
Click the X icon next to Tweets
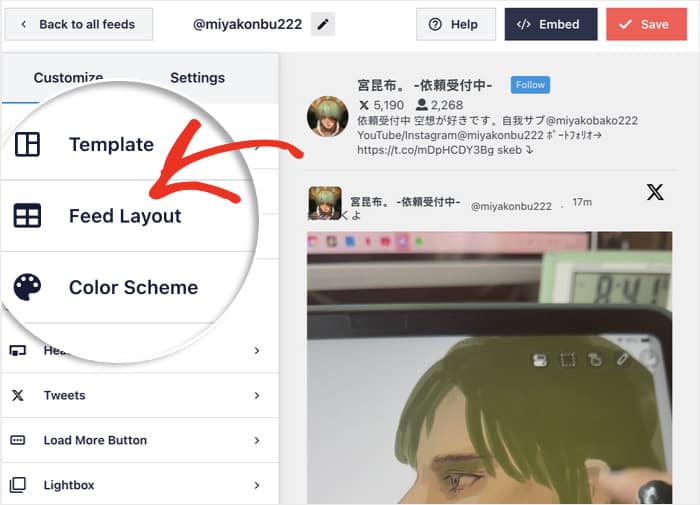[x=18, y=396]
